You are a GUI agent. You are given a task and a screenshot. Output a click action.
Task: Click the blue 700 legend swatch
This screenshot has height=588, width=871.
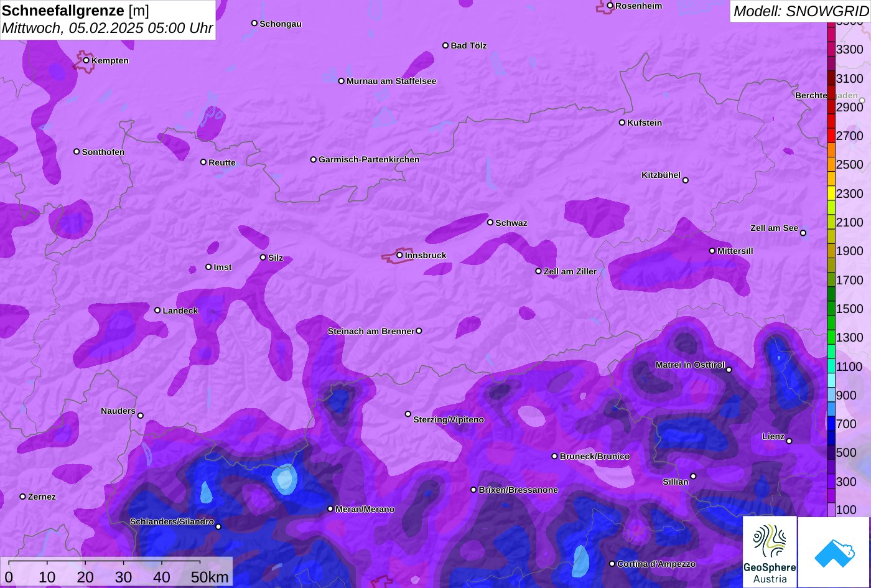click(x=831, y=424)
